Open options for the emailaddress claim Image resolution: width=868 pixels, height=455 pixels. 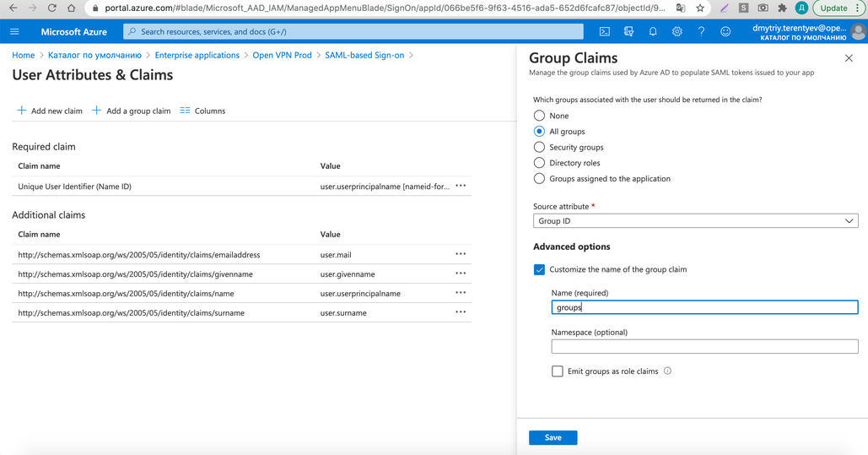point(461,254)
